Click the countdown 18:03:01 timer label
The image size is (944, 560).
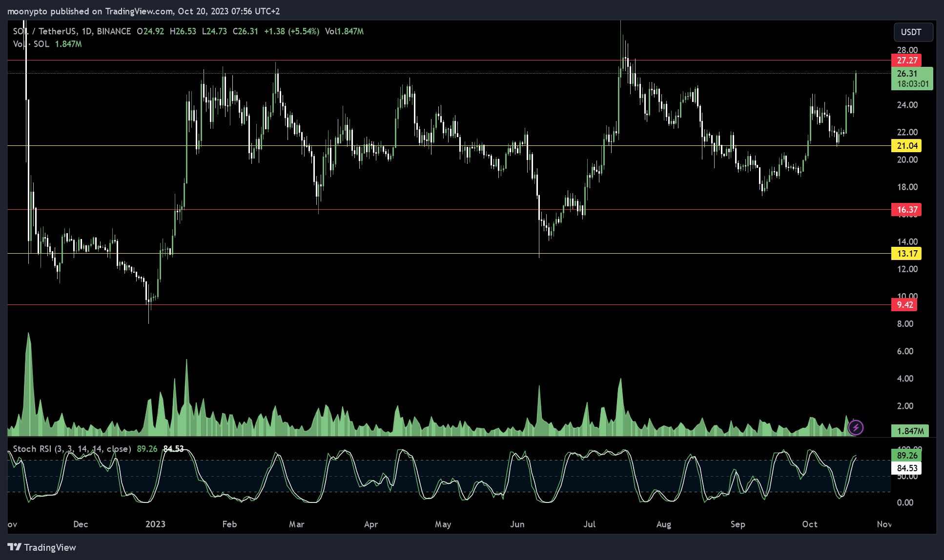coord(913,84)
